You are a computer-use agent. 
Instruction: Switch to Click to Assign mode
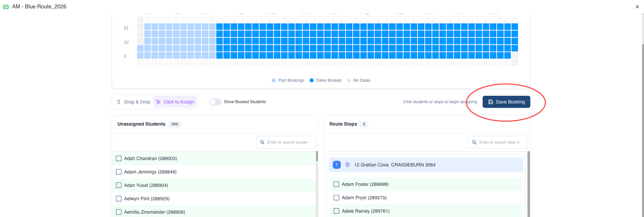coord(175,102)
